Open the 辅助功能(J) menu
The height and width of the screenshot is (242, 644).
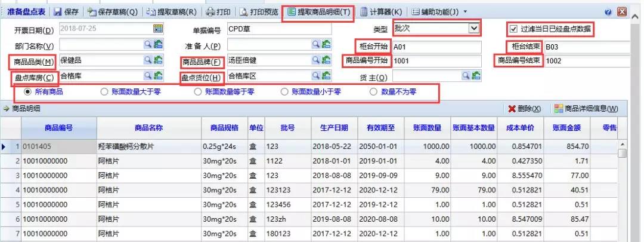click(435, 12)
